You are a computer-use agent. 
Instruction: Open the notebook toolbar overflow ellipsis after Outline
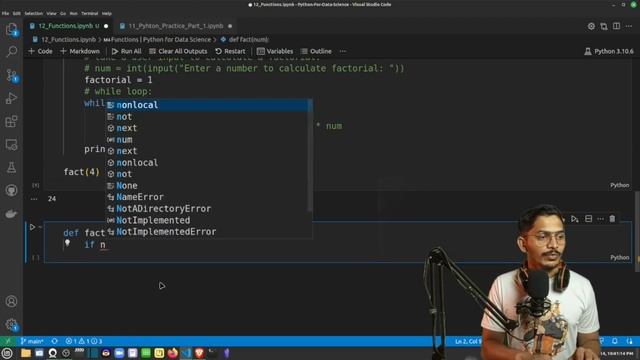tap(343, 51)
